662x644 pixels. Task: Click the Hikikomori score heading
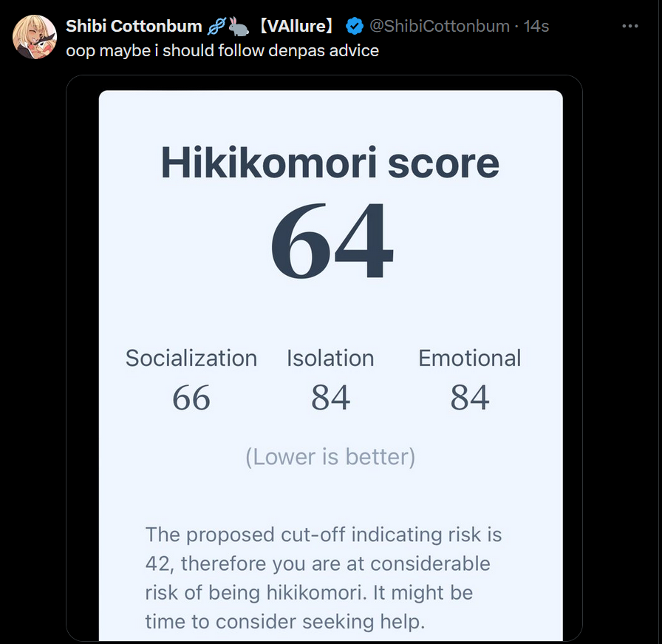(x=330, y=163)
